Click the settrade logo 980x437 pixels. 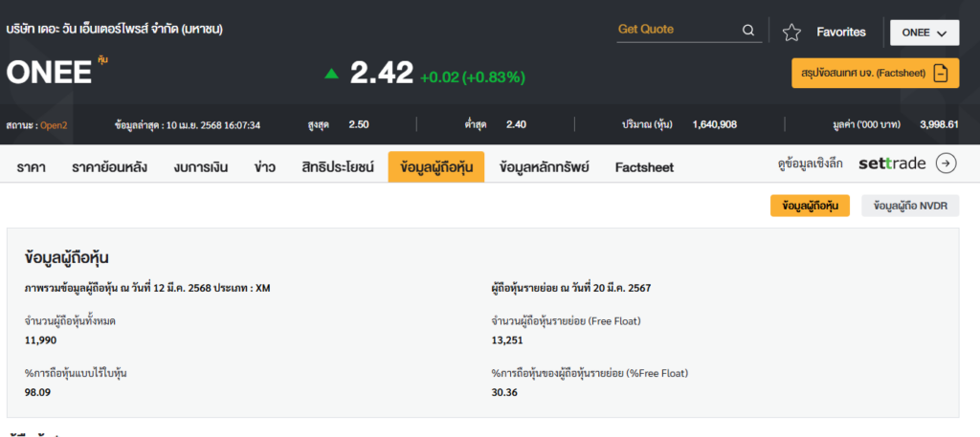[892, 164]
